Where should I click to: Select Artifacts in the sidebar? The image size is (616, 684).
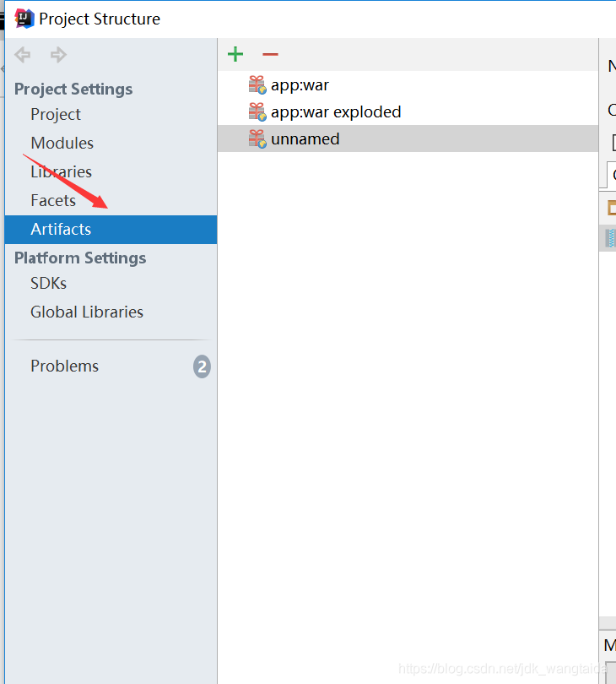pos(61,229)
